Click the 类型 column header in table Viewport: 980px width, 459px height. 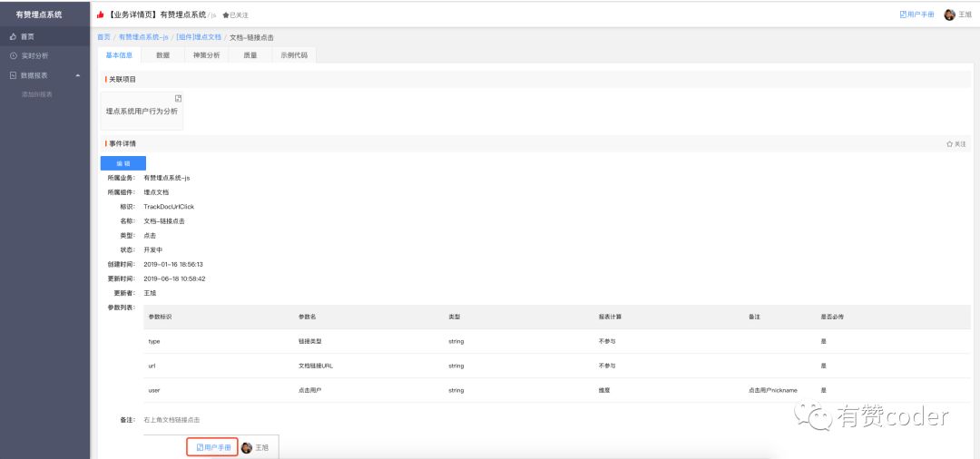point(455,317)
